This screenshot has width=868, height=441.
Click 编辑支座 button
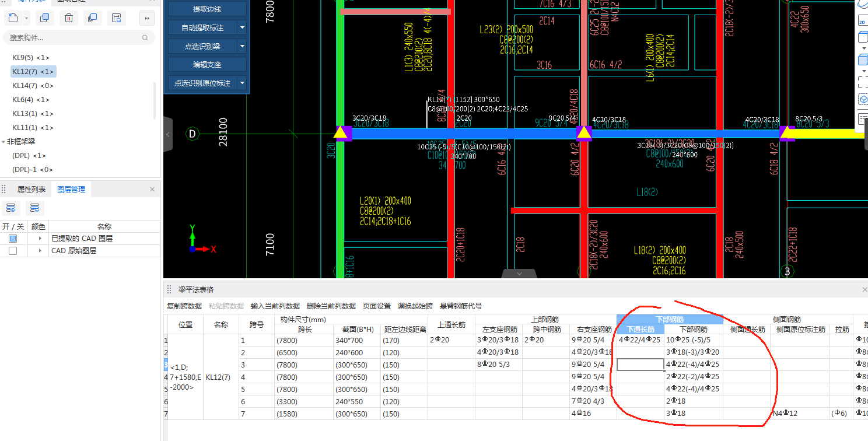(207, 65)
